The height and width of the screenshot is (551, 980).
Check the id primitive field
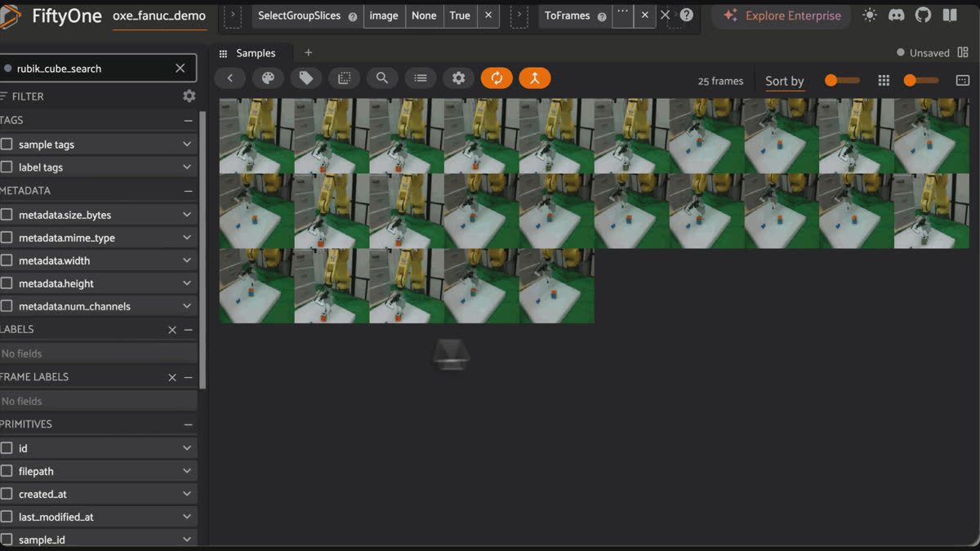pos(7,448)
